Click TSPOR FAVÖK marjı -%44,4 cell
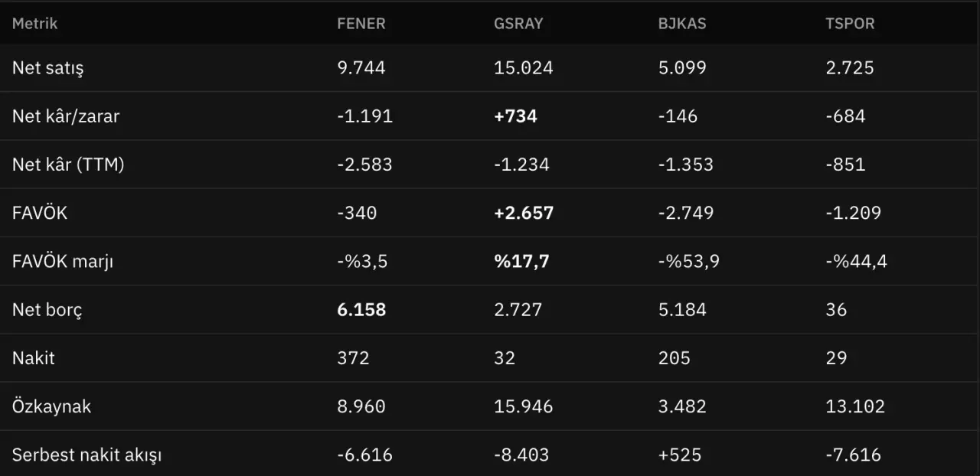 (x=856, y=261)
